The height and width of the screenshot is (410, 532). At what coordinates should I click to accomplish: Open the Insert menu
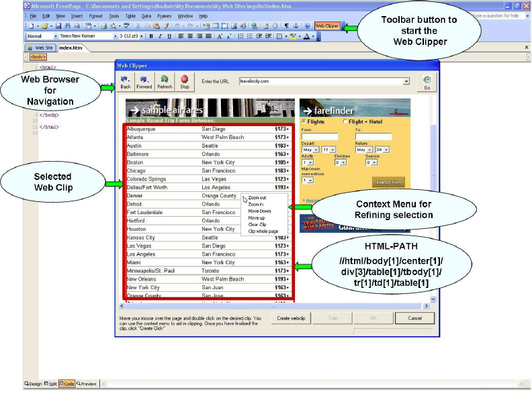(x=77, y=16)
